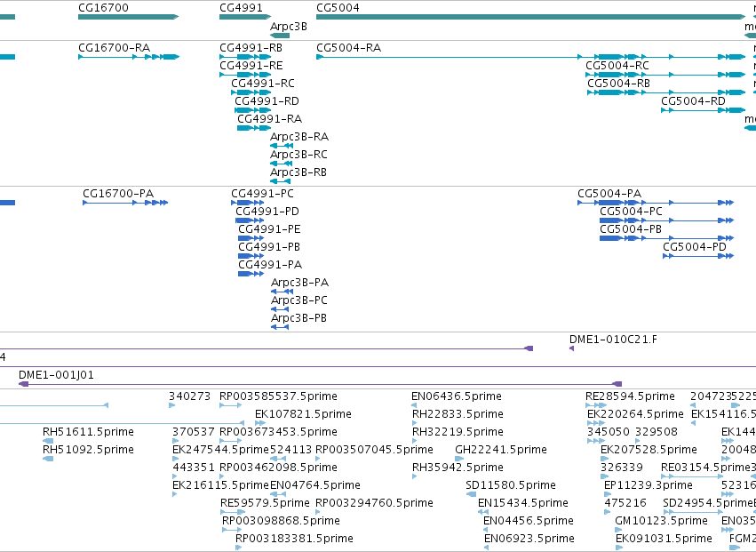
Task: Click the 443351 feature label
Action: click(x=194, y=468)
